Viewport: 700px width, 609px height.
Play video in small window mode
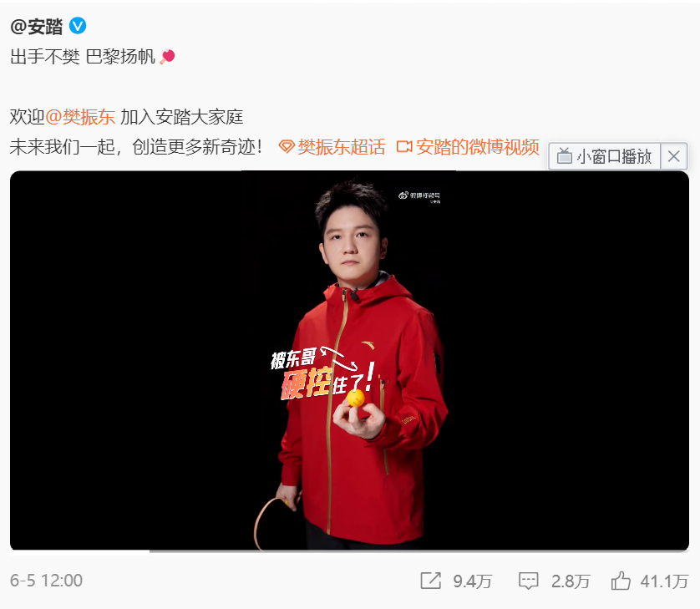(x=605, y=156)
